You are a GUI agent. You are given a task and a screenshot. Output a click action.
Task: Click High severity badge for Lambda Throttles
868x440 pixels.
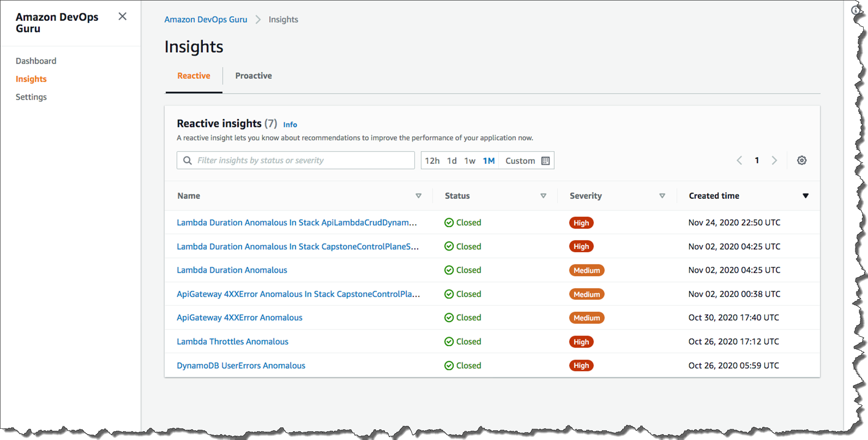coord(581,342)
